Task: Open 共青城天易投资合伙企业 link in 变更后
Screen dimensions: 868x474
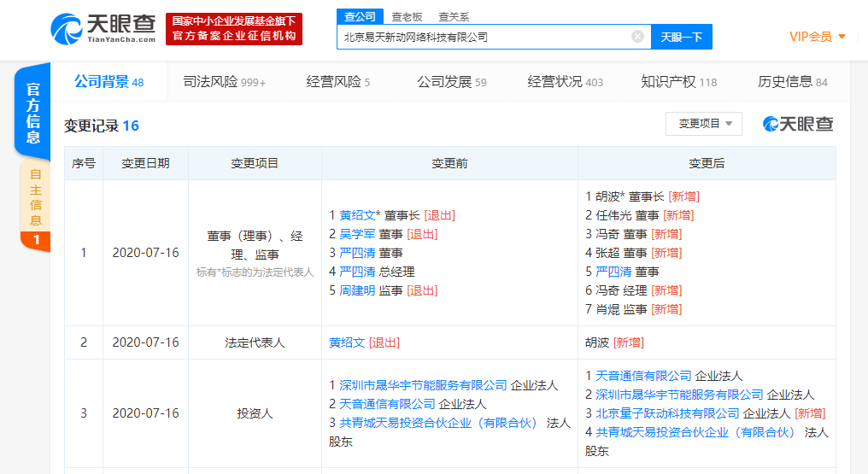Action: pyautogui.click(x=695, y=432)
